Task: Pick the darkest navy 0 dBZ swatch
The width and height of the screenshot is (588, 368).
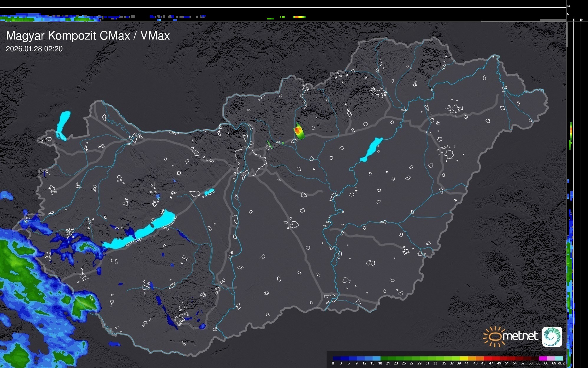Action: point(337,358)
